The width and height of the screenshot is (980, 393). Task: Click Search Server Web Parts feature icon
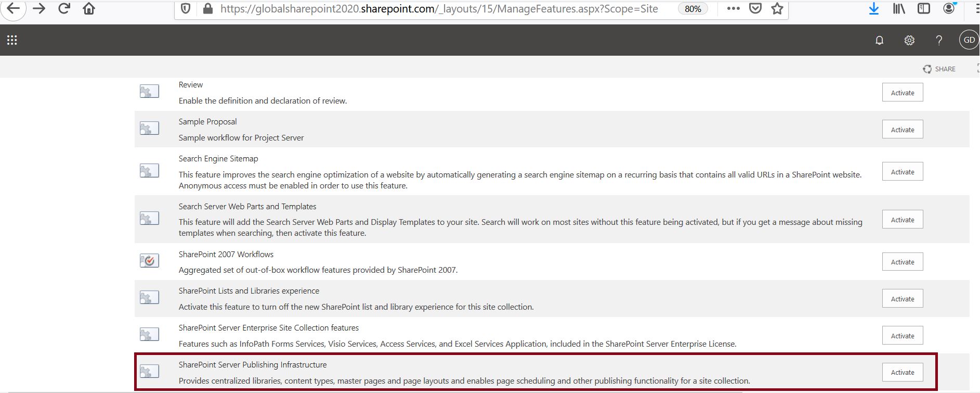(149, 219)
